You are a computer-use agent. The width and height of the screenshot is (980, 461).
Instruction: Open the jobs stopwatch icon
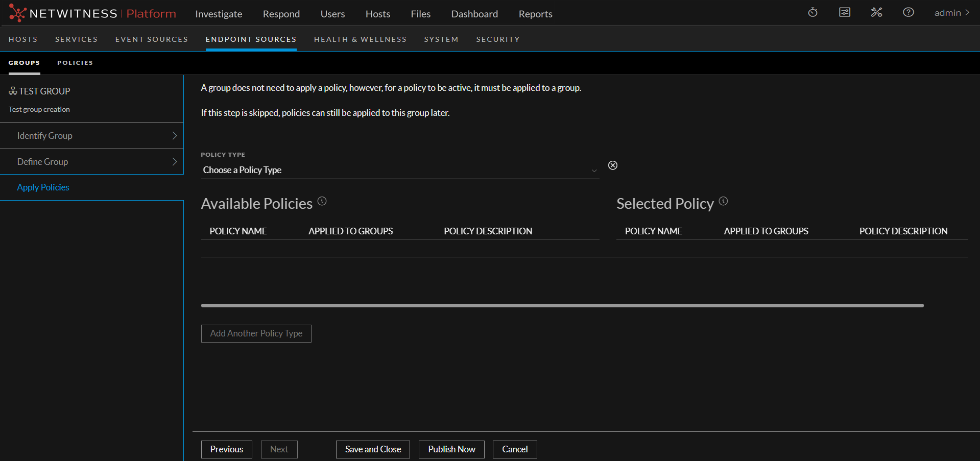click(x=812, y=12)
